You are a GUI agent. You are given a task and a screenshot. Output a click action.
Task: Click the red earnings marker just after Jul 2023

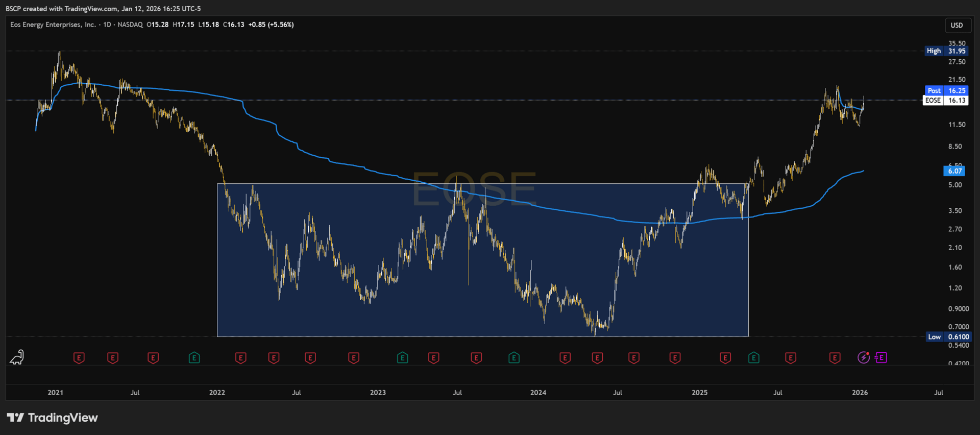476,358
